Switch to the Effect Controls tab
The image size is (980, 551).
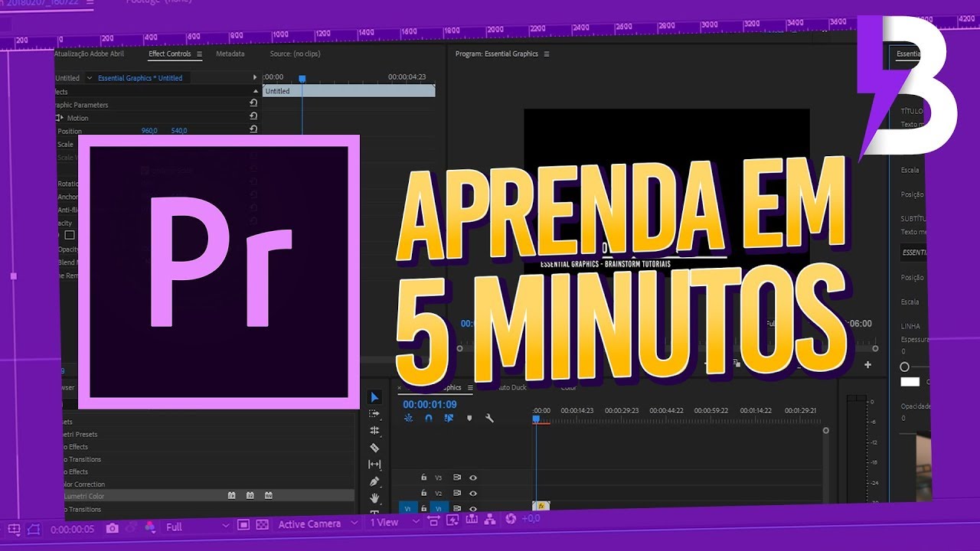(170, 54)
